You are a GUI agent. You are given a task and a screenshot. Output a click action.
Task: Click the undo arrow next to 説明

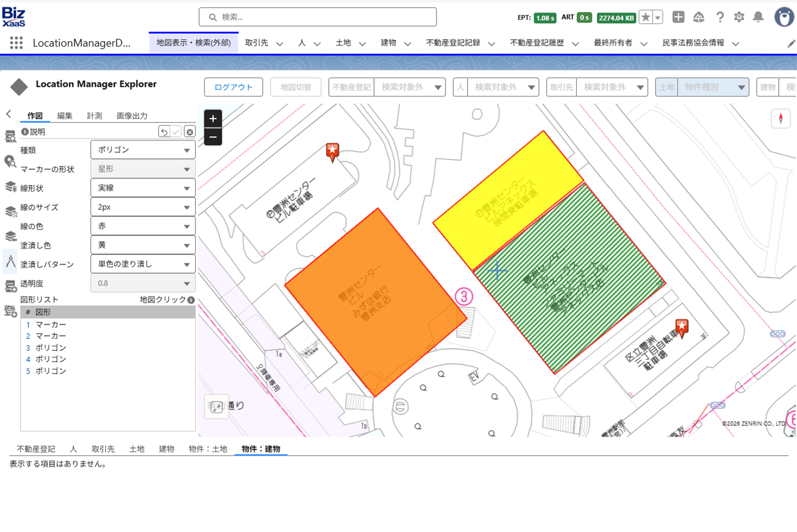[164, 132]
